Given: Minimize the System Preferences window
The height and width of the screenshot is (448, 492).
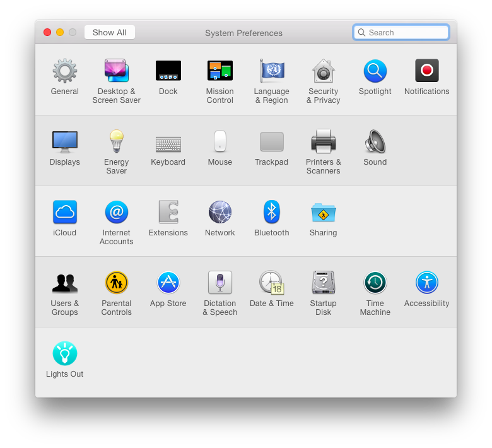Looking at the screenshot, I should 60,32.
